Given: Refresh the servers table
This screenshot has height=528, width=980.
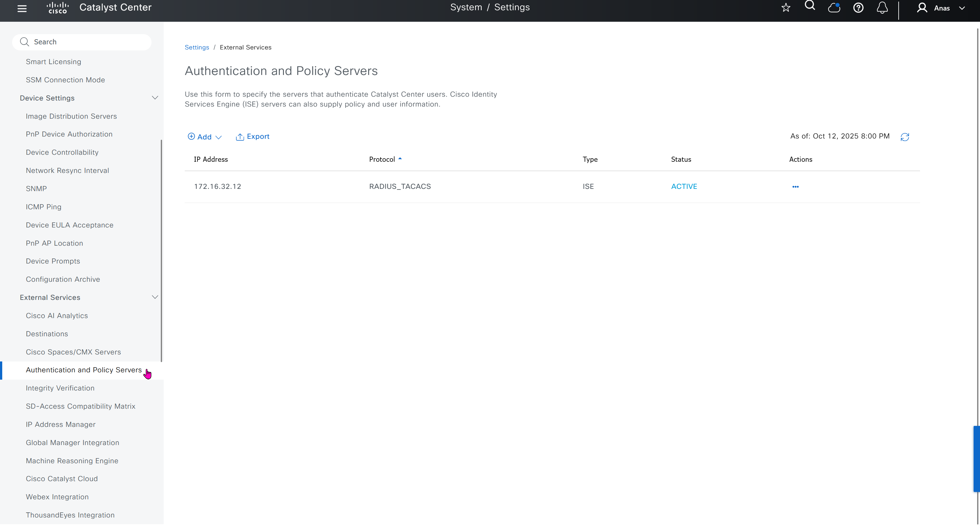Looking at the screenshot, I should 905,137.
